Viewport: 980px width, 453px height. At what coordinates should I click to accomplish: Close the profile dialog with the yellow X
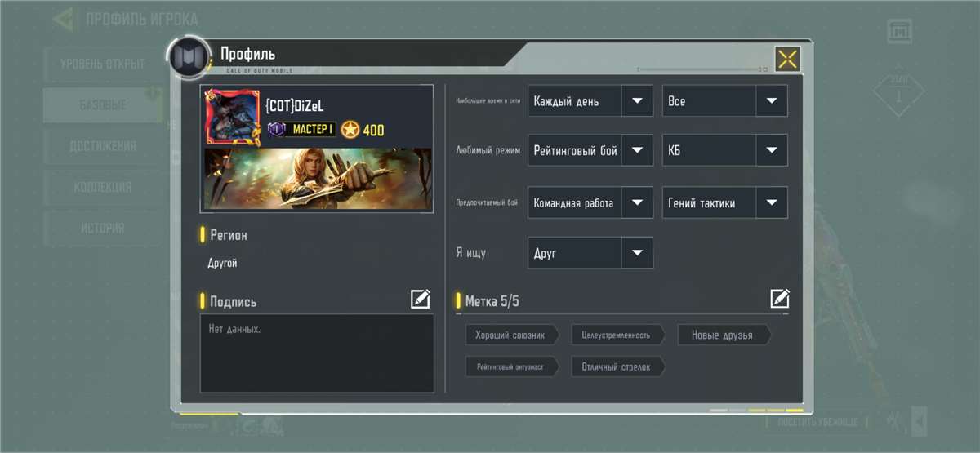(787, 59)
